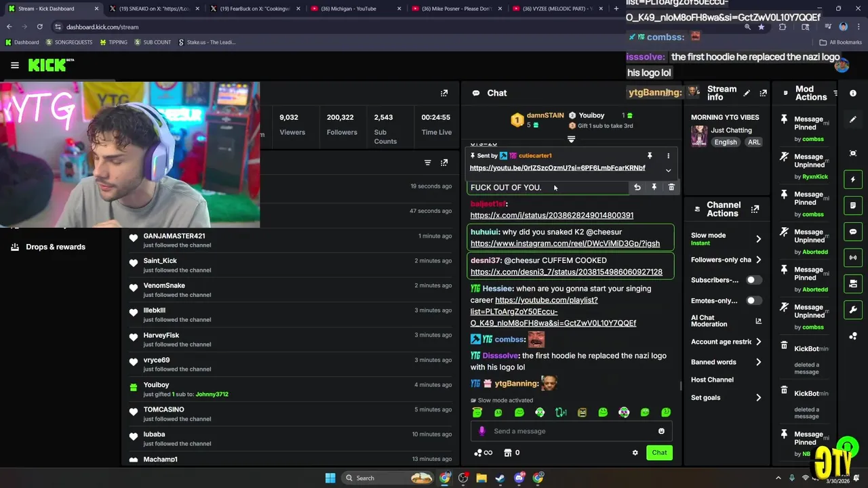Select the pencil icon in right sidebar

853,119
